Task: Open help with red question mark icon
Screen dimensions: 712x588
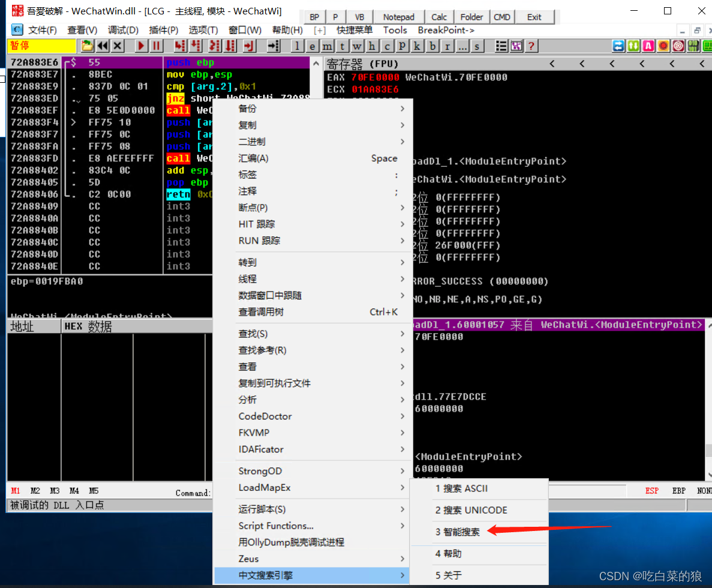Action: pos(531,46)
